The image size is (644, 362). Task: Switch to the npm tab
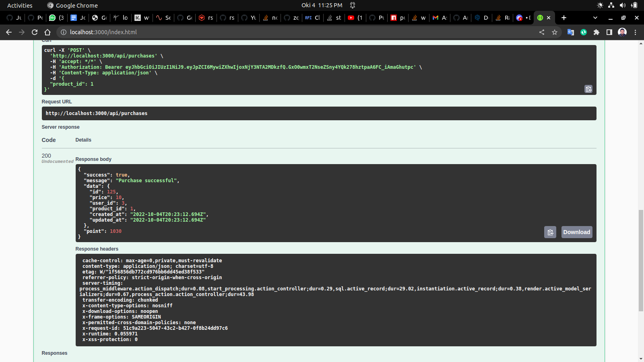pos(398,18)
